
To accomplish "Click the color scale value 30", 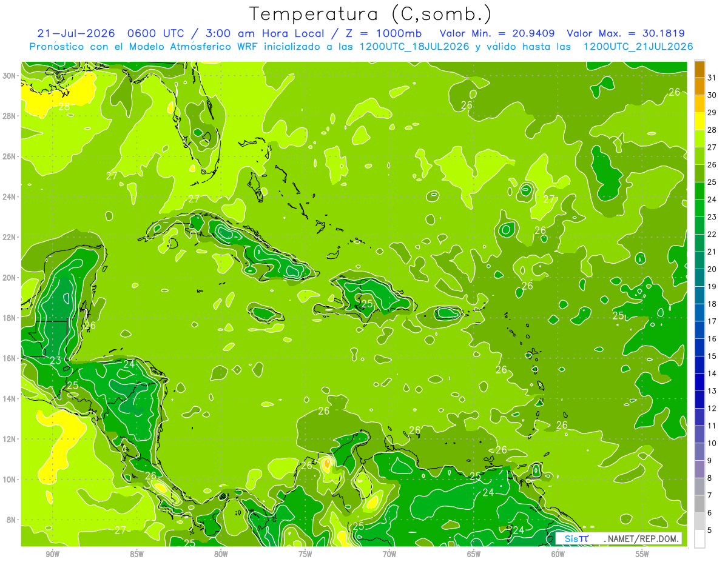I will 712,95.
